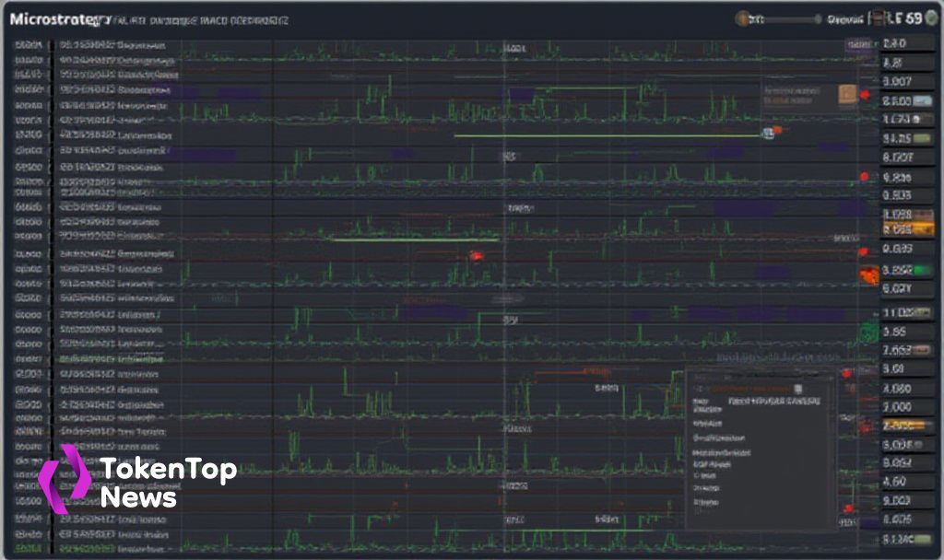Select the value 2.40 in the right column
Screen dimensions: 944x560
[894, 43]
